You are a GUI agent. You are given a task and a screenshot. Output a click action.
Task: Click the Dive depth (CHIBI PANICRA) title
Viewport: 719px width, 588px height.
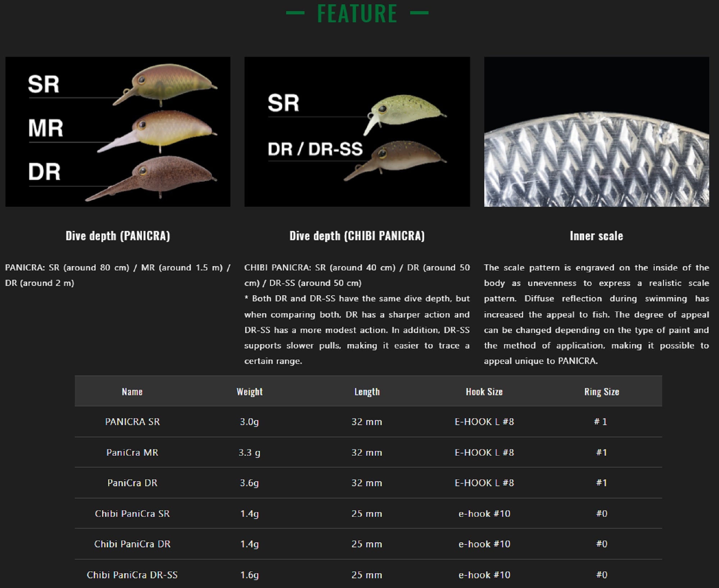point(357,236)
